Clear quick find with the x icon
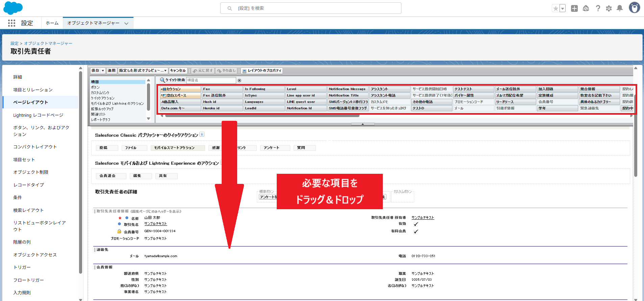 [239, 80]
